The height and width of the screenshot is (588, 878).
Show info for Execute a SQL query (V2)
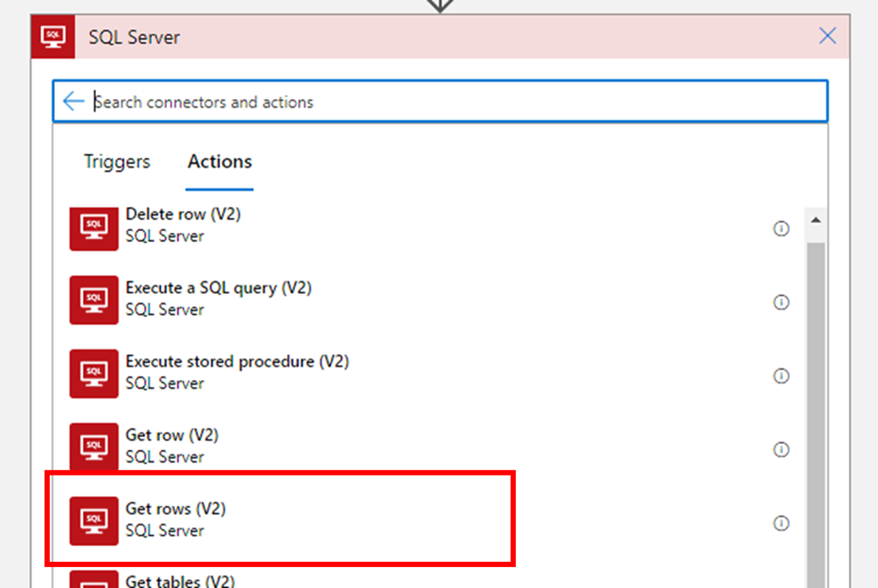(x=781, y=302)
